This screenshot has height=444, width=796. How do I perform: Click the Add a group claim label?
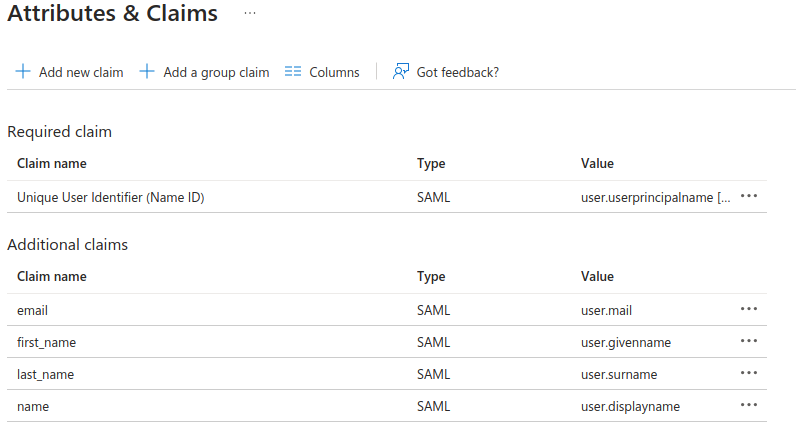[216, 72]
